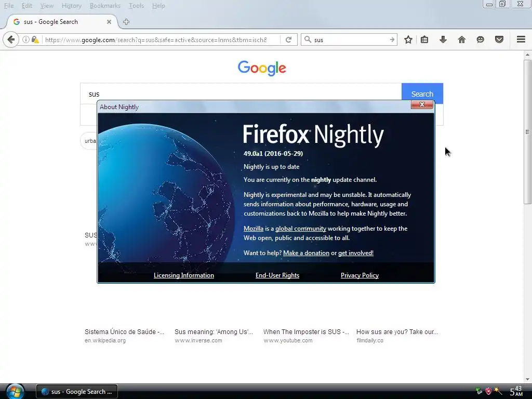Open the History menu
Screen dimensions: 532x399
click(x=72, y=6)
